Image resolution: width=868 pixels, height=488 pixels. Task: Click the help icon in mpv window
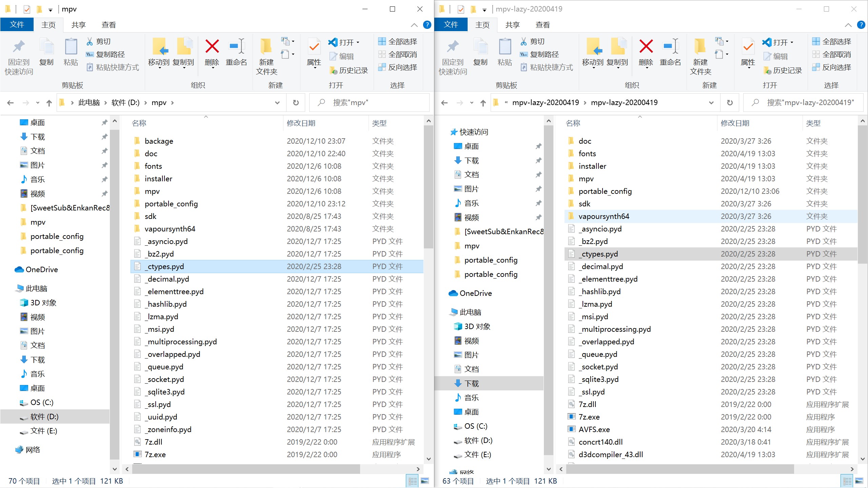[427, 25]
